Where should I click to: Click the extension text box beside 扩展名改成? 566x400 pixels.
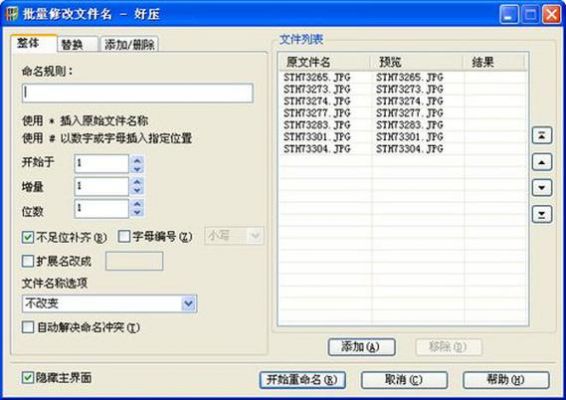click(x=134, y=261)
